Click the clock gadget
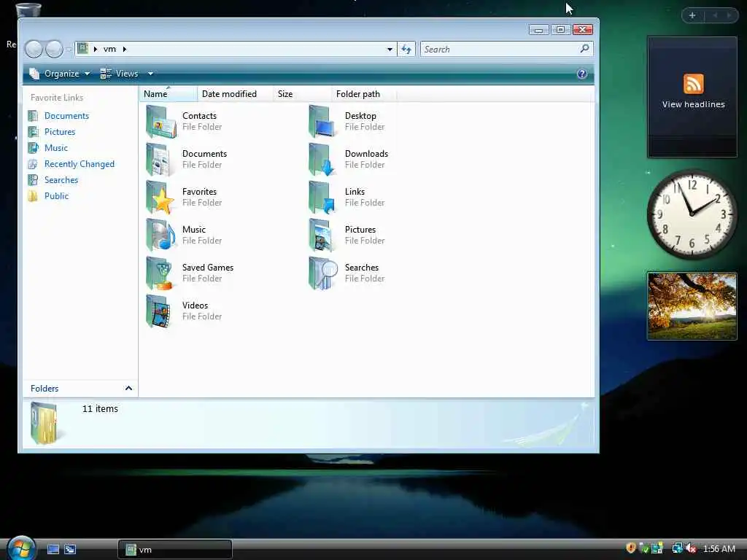747x560 pixels. click(x=692, y=214)
